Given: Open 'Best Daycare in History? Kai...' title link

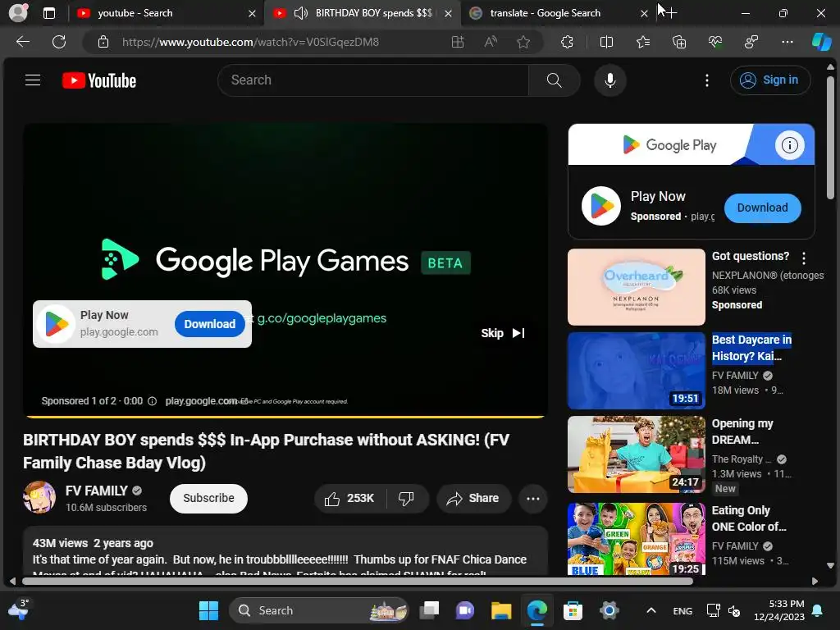Looking at the screenshot, I should tap(751, 348).
